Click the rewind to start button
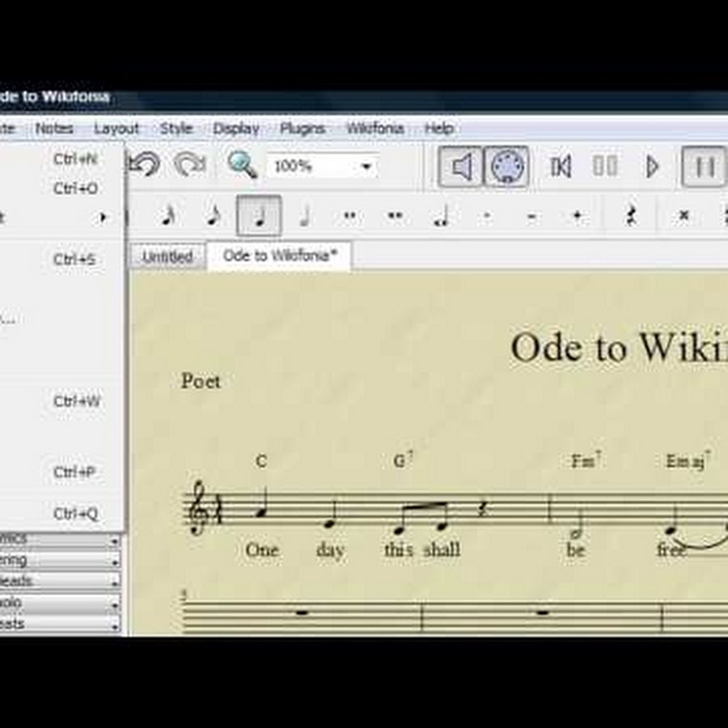Screen dimensions: 728x728 [x=561, y=167]
